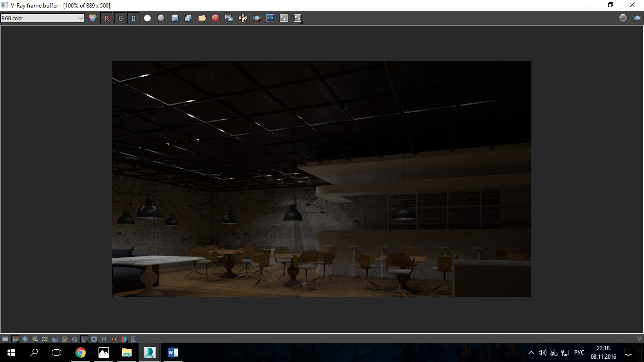Open the Action Center notifications
644x362 pixels.
tap(628, 353)
